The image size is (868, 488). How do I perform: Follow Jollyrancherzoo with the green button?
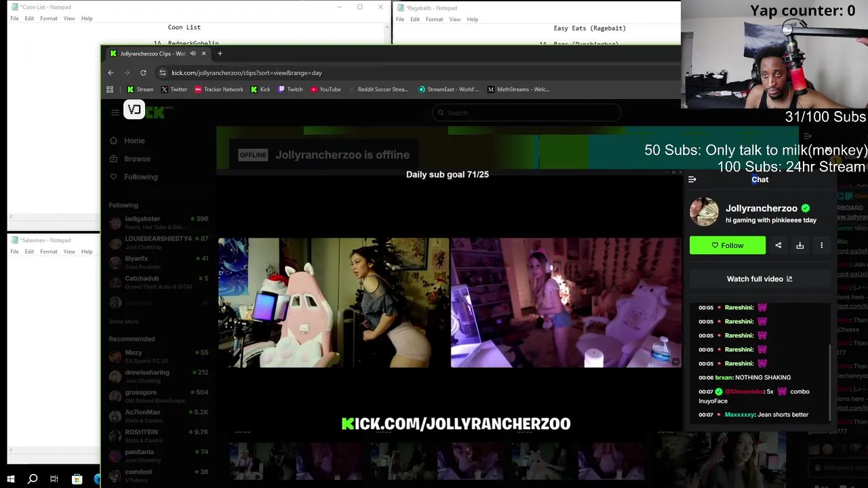tap(728, 245)
